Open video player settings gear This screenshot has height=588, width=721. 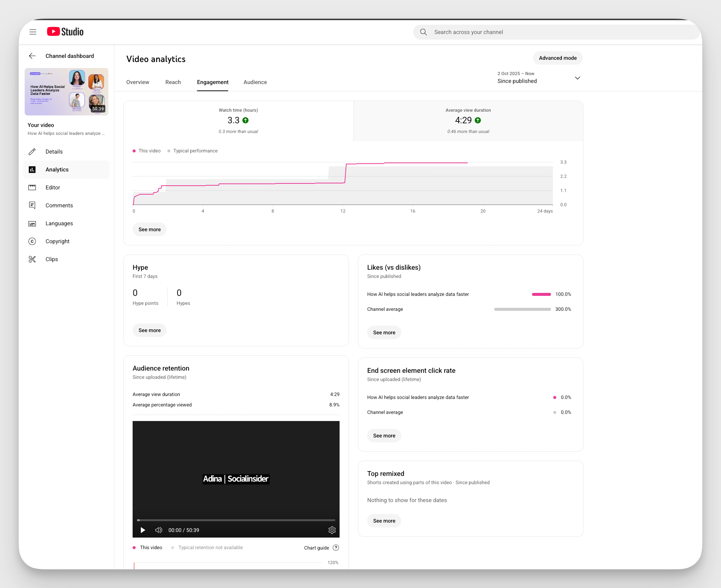(x=332, y=530)
